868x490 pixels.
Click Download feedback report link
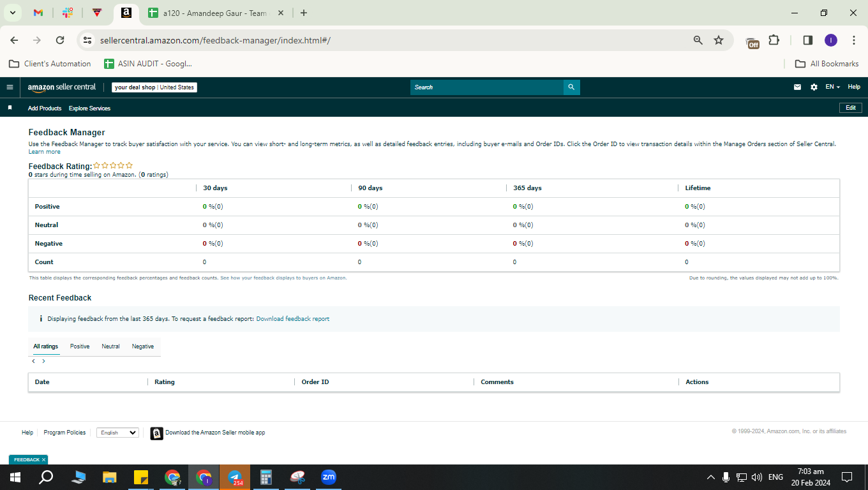point(293,319)
